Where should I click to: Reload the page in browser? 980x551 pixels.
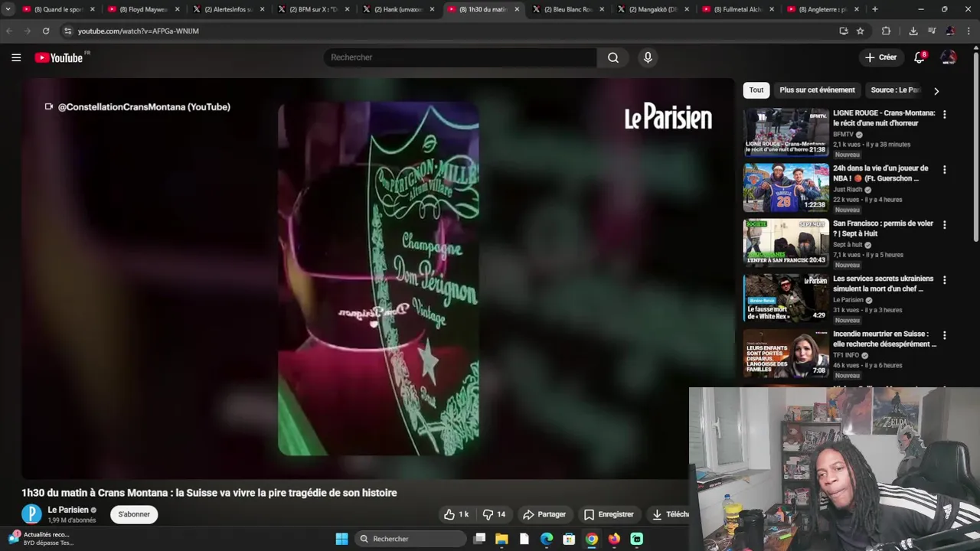pos(46,31)
